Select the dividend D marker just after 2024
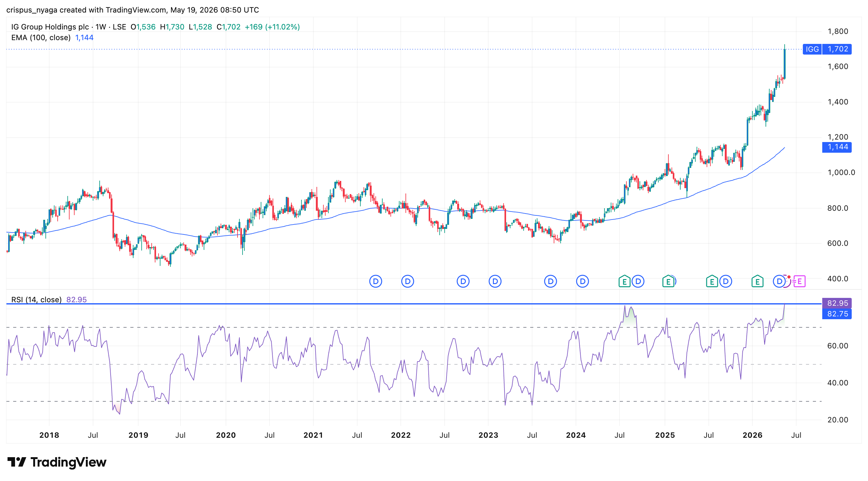868x481 pixels. (582, 281)
